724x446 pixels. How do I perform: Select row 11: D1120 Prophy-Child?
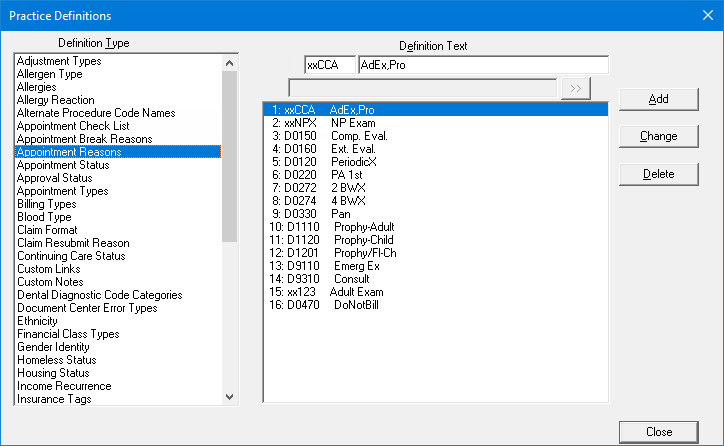pos(436,240)
